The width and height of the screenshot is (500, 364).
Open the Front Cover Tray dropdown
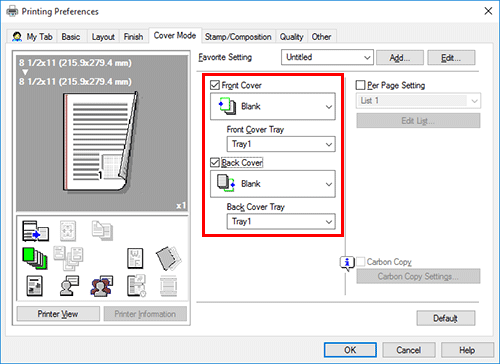(x=281, y=144)
